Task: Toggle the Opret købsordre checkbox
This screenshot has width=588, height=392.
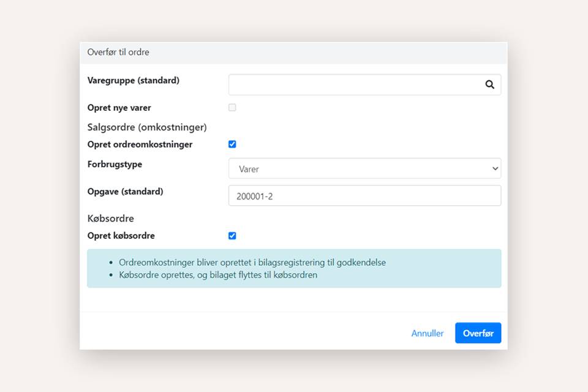Action: pyautogui.click(x=232, y=236)
